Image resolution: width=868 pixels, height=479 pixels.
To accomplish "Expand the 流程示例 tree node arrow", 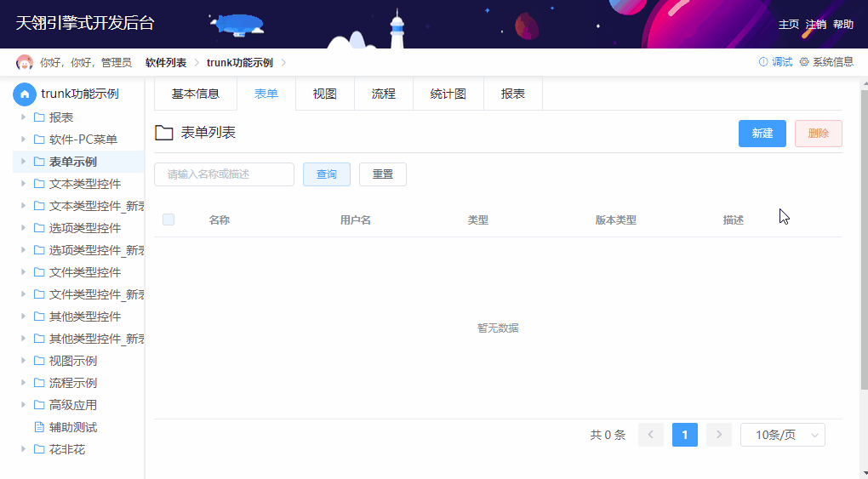I will [x=24, y=383].
